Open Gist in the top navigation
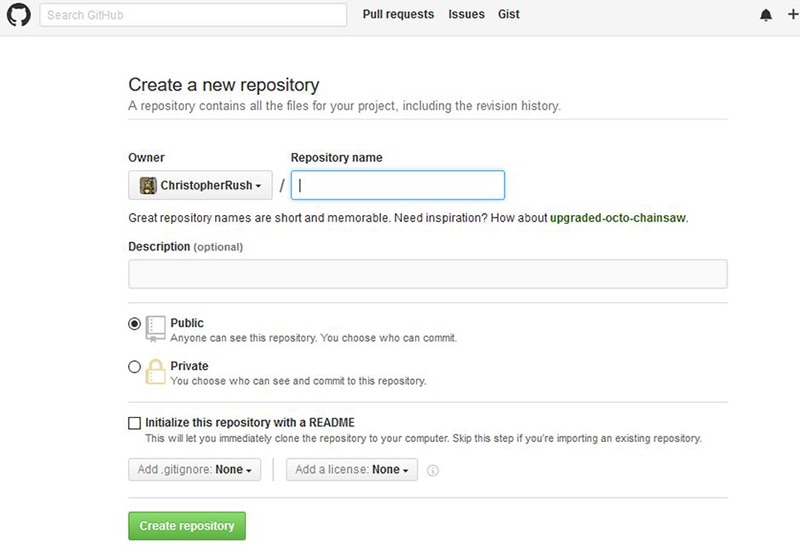 tap(508, 15)
